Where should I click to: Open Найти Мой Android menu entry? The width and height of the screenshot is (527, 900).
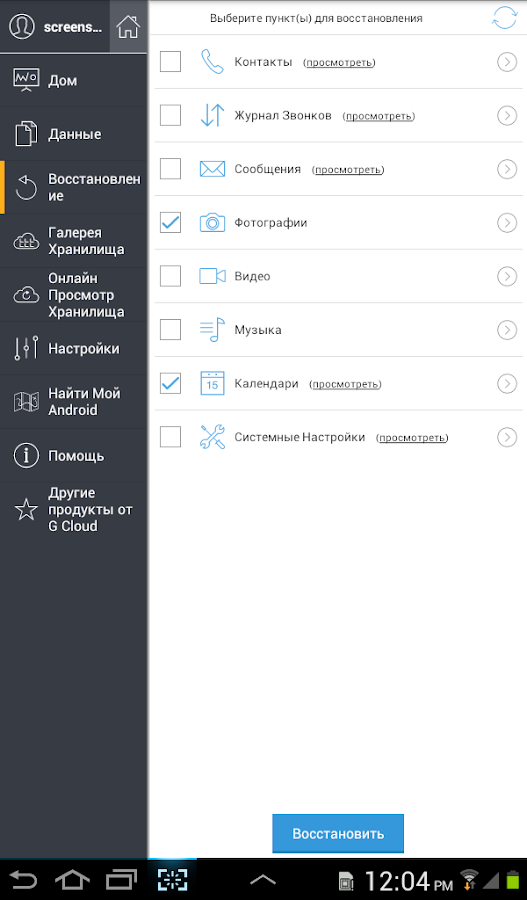[73, 402]
